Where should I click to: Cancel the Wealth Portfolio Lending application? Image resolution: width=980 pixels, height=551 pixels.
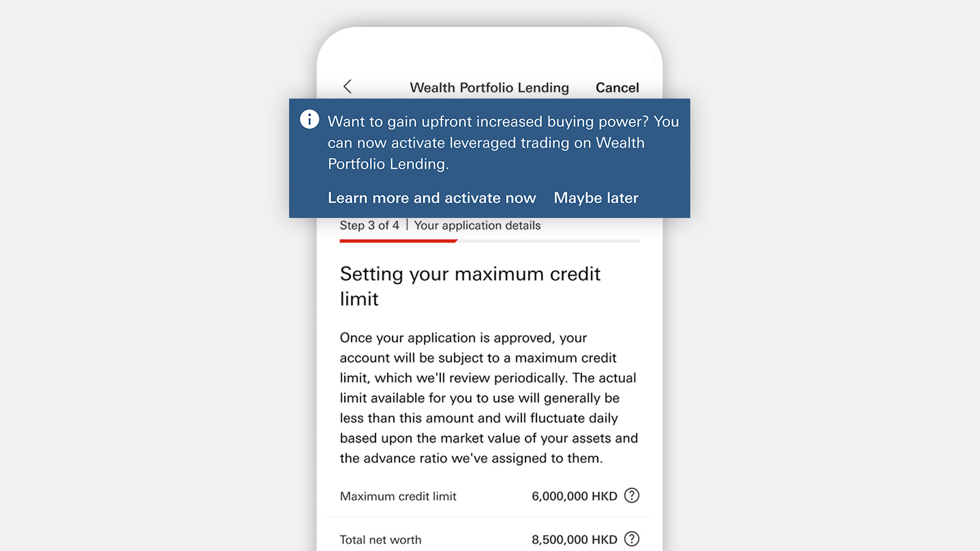[617, 88]
